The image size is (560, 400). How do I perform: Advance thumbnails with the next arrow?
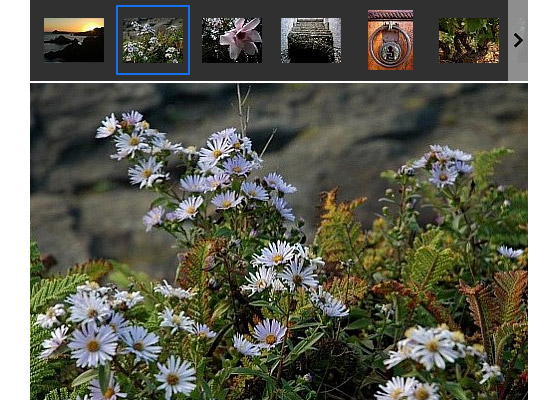click(518, 40)
